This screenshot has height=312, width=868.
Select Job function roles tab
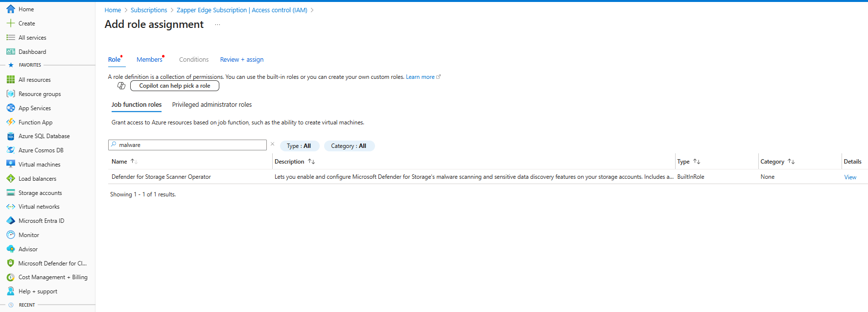tap(137, 105)
